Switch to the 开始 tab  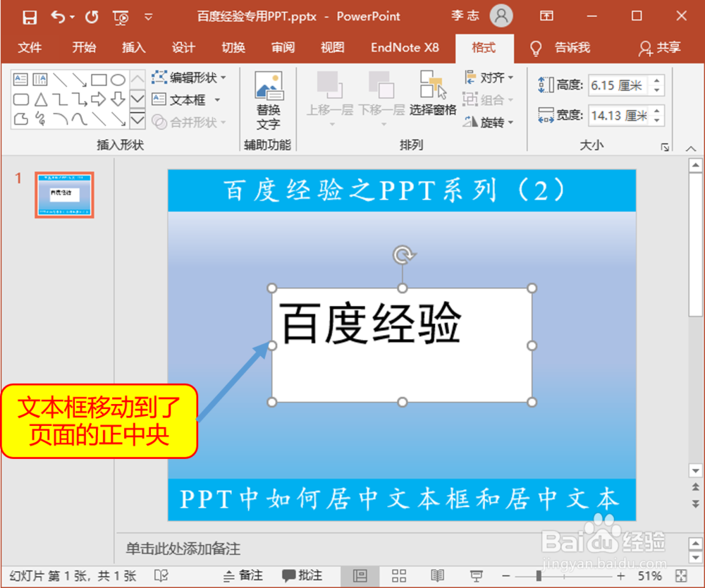click(x=84, y=47)
